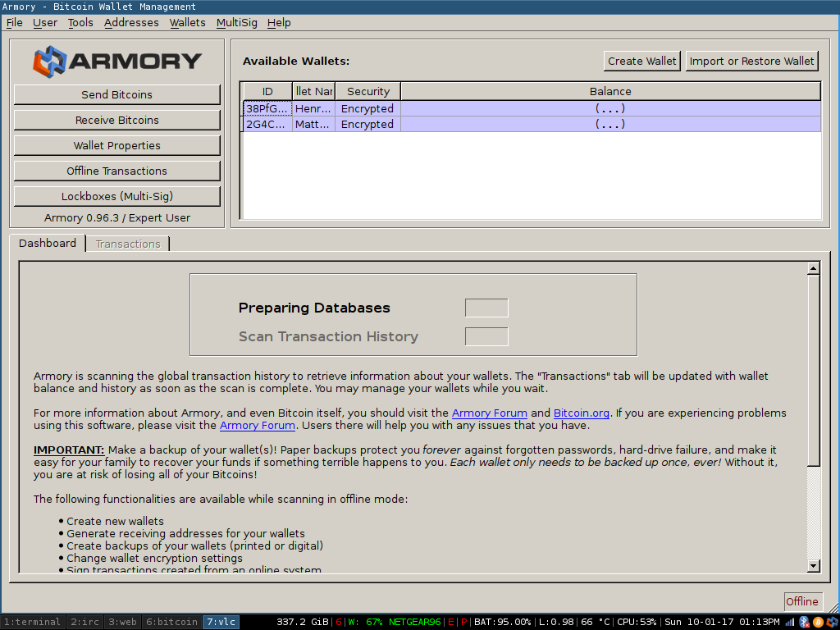Switch to the 2:irc workspace
840x630 pixels.
click(84, 622)
